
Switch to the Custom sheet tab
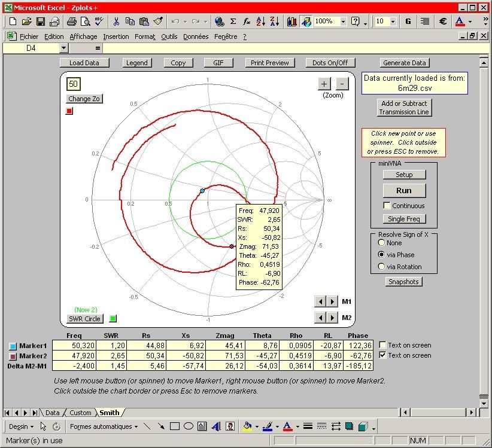click(x=80, y=413)
